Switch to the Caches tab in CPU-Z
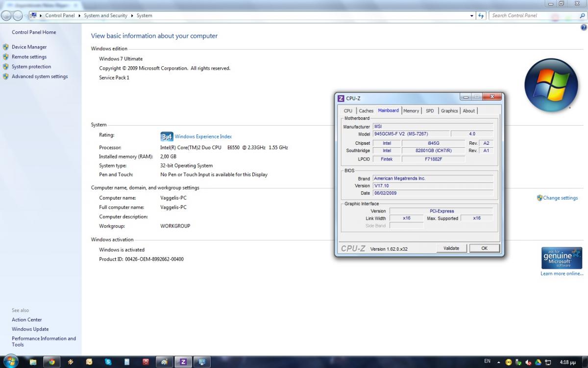The image size is (588, 368). pos(366,111)
